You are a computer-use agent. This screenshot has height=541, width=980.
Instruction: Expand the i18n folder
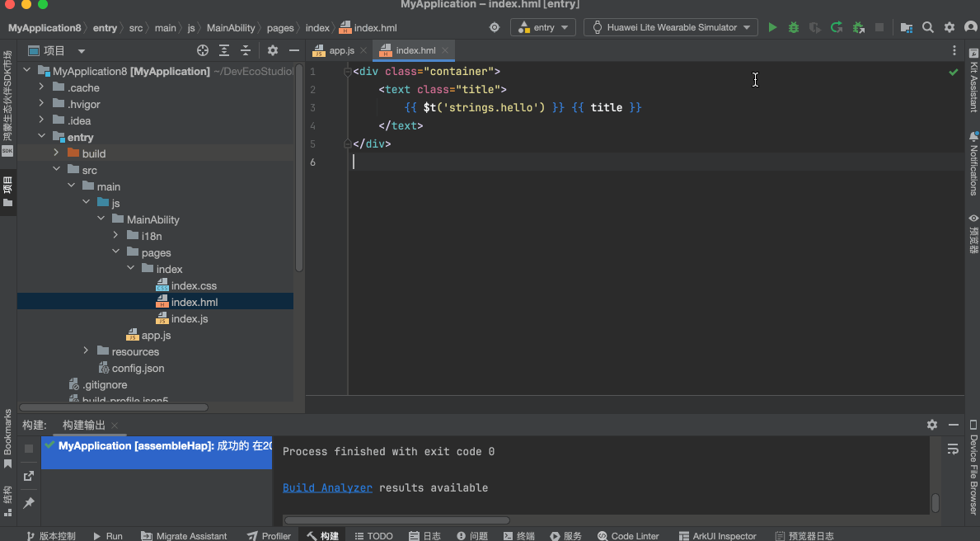click(x=115, y=235)
